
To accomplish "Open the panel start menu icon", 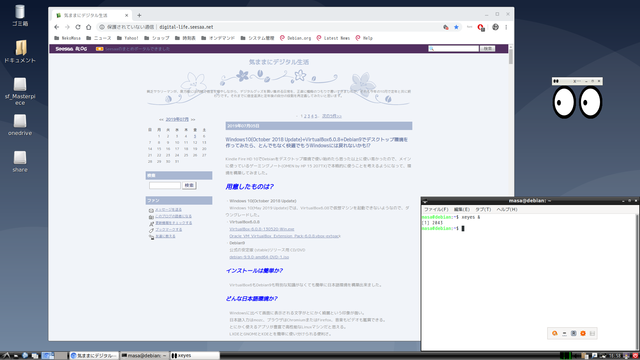I will tap(6, 356).
